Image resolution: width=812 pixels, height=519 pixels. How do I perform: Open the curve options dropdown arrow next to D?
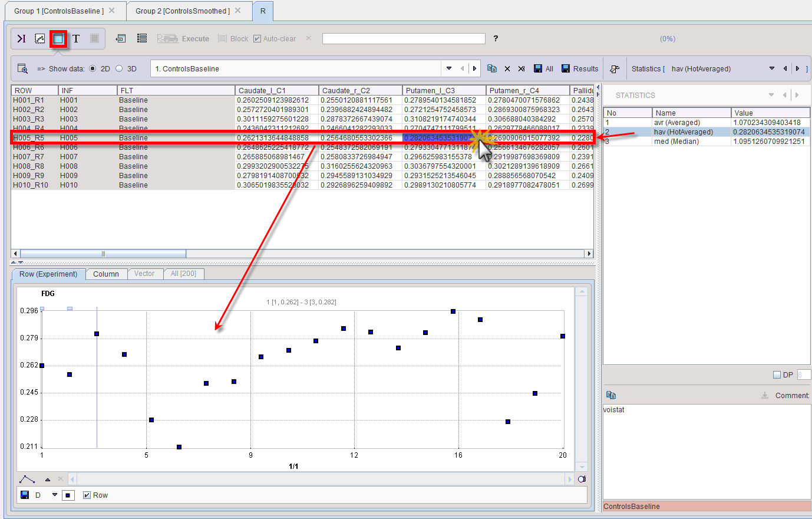point(55,495)
